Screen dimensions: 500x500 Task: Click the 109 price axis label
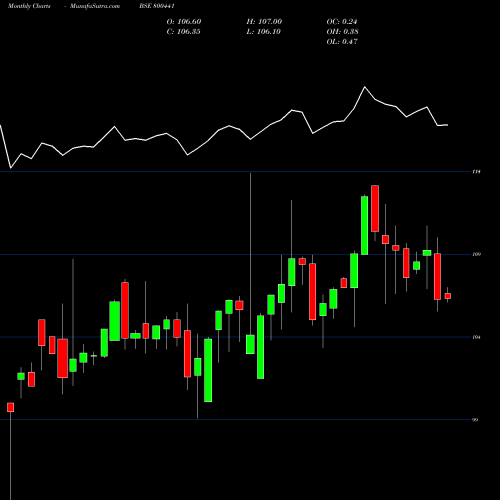(477, 254)
